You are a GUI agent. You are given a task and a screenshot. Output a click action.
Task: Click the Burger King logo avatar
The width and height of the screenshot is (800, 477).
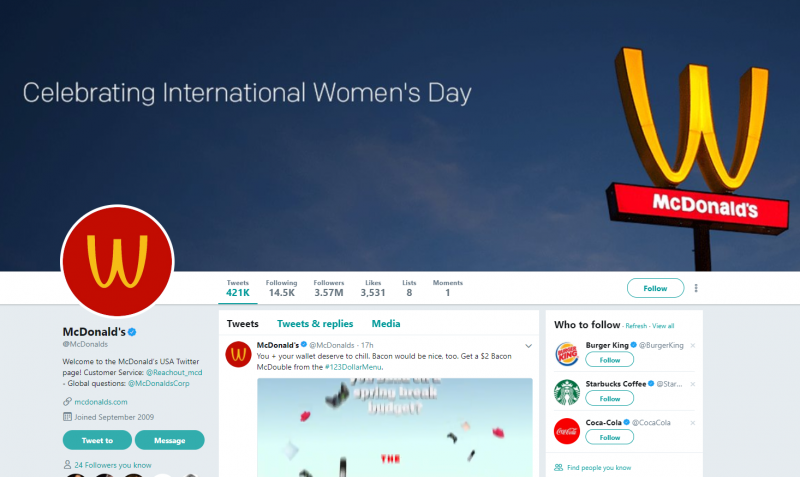tap(567, 354)
